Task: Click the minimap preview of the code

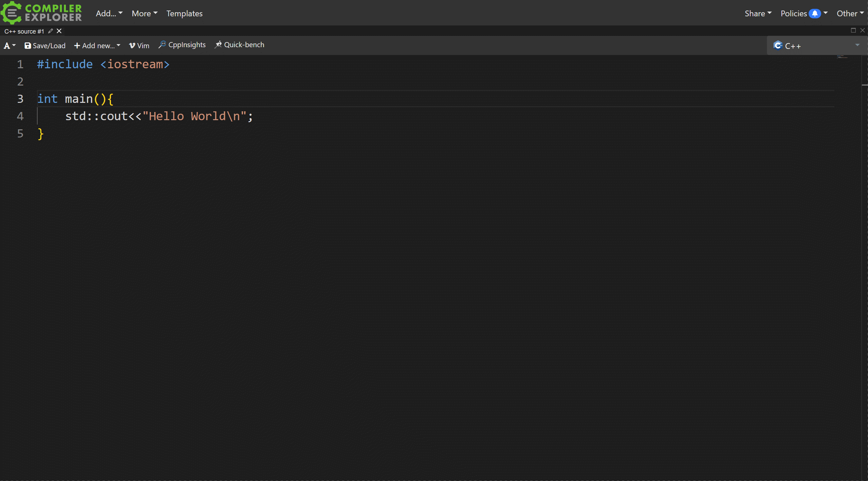Action: 842,57
